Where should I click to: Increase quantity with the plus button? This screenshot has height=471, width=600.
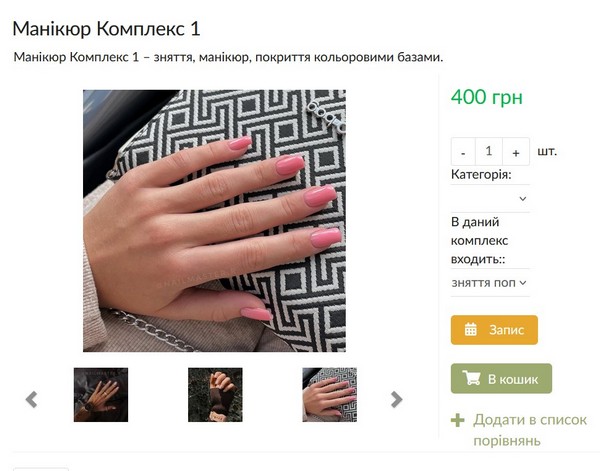coord(516,152)
